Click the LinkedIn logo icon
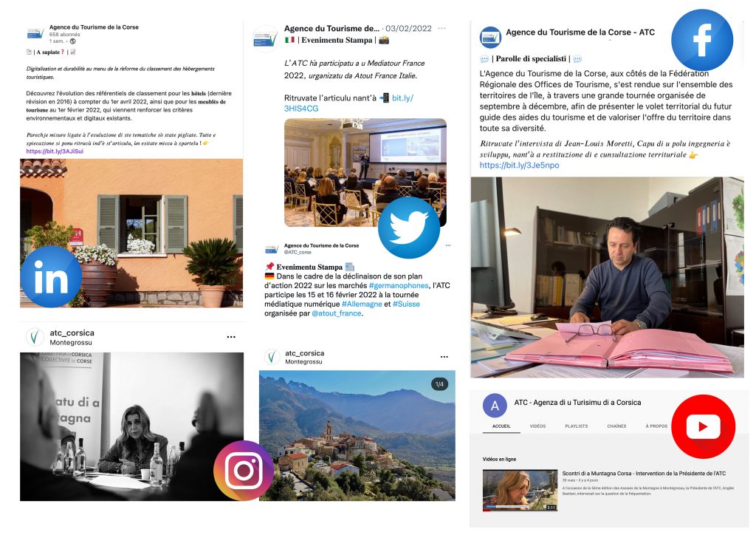The height and width of the screenshot is (535, 756). point(51,276)
